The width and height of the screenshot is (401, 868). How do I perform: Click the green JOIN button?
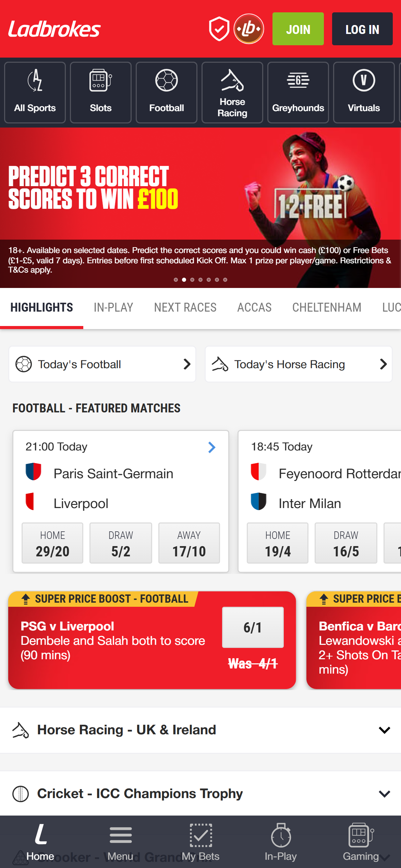pos(297,29)
